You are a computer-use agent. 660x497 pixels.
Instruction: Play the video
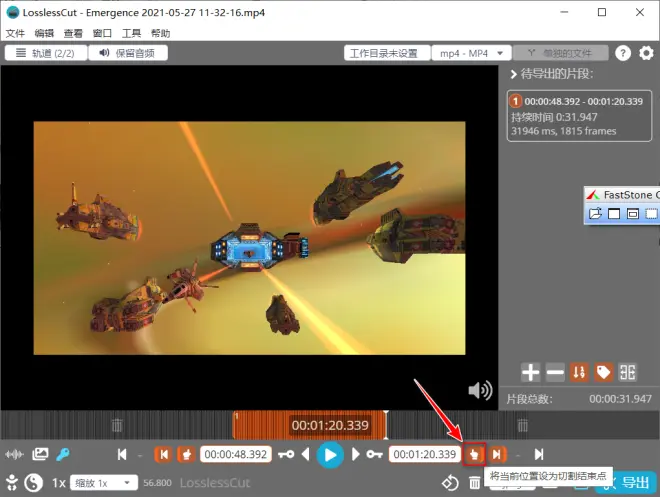click(x=330, y=455)
